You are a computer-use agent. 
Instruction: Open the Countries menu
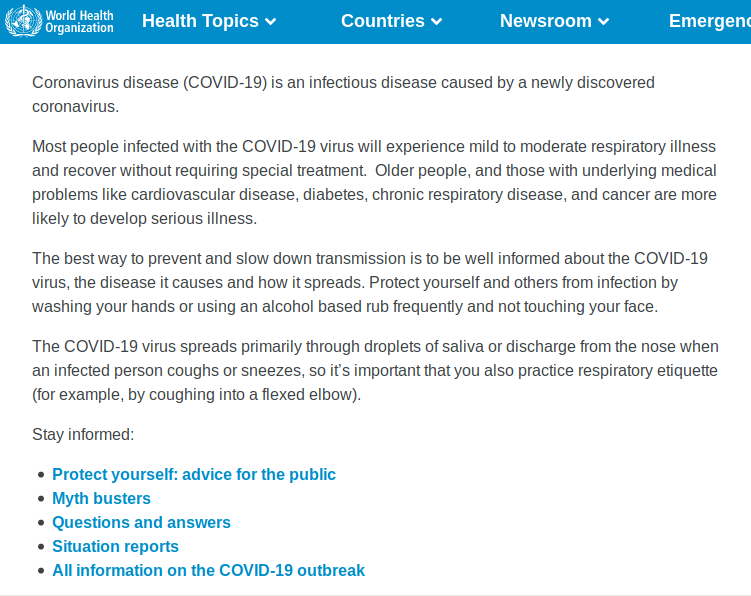click(382, 21)
